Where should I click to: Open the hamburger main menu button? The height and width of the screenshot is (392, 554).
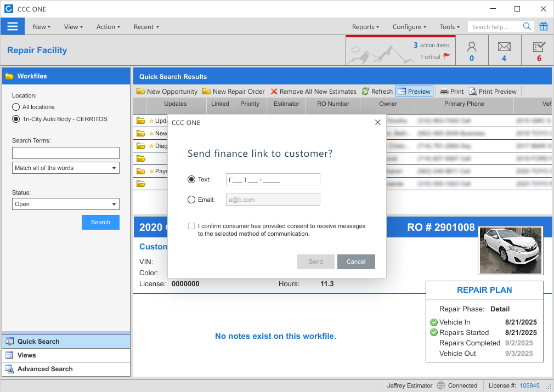[13, 26]
